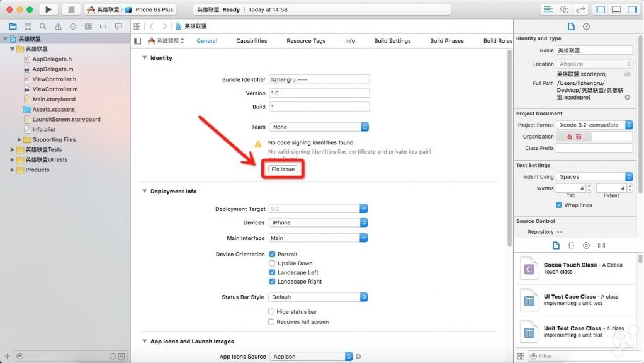644x363 pixels.
Task: Enable Hide status bar option
Action: point(271,311)
